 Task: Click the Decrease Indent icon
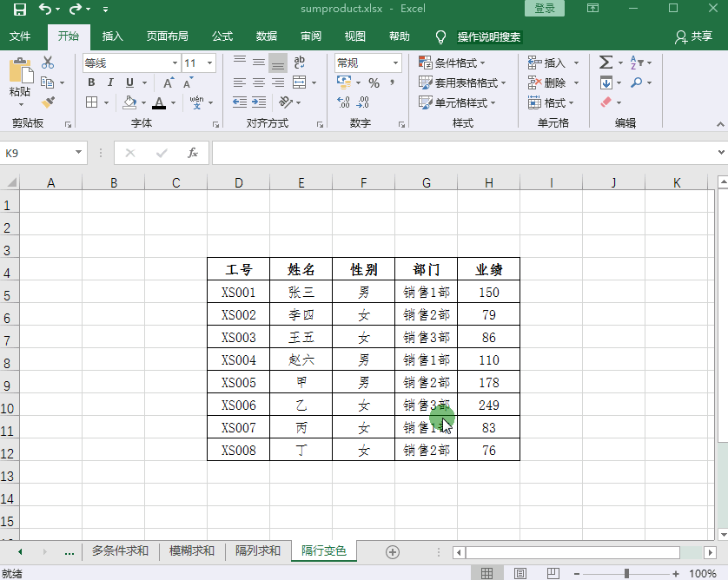(x=240, y=102)
